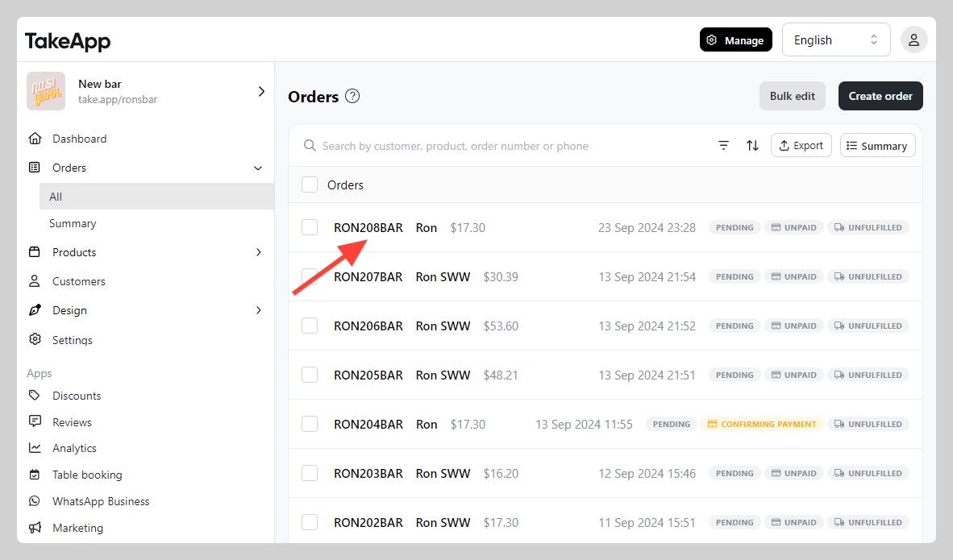Viewport: 953px width, 560px height.
Task: Click CONFIRMING PAYMENT badge on RON204BAR
Action: [x=762, y=424]
